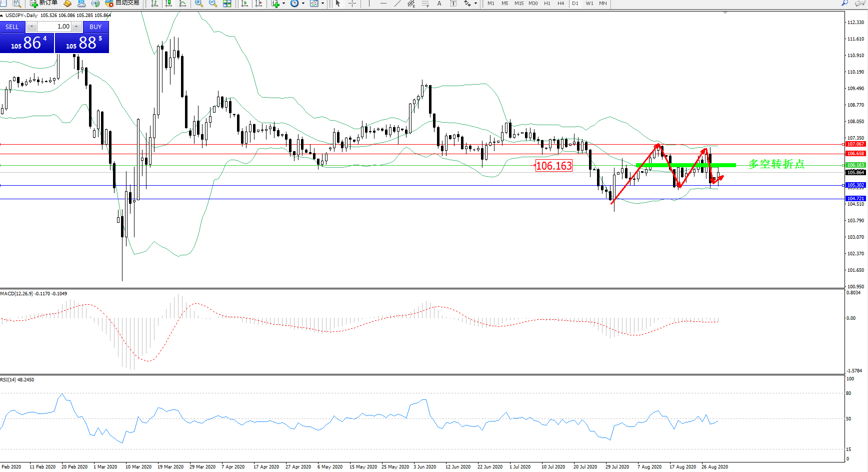868x472 pixels.
Task: Open the periodicity clock dropdown arrow
Action: [x=303, y=4]
